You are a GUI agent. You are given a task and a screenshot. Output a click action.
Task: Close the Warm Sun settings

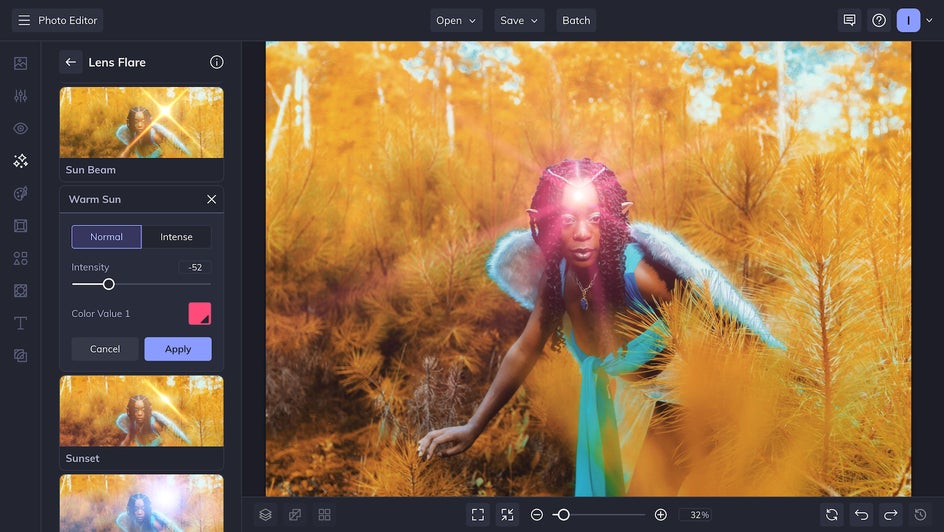tap(211, 199)
